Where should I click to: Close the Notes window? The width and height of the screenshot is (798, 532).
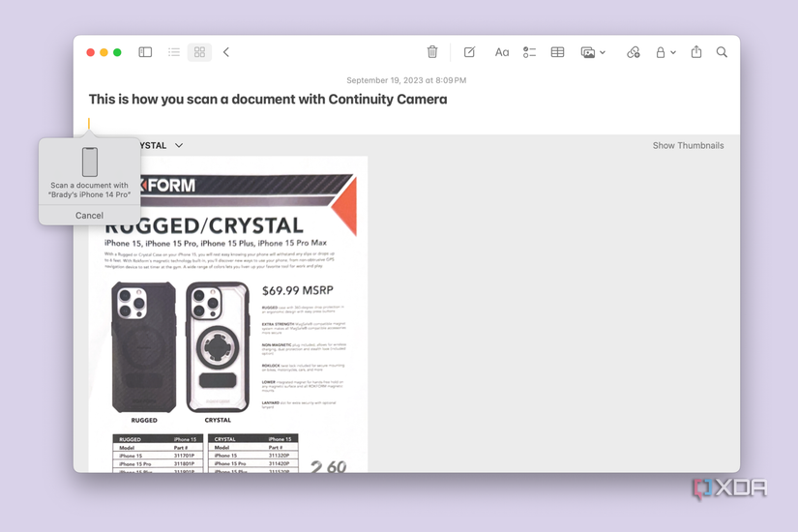(91, 52)
